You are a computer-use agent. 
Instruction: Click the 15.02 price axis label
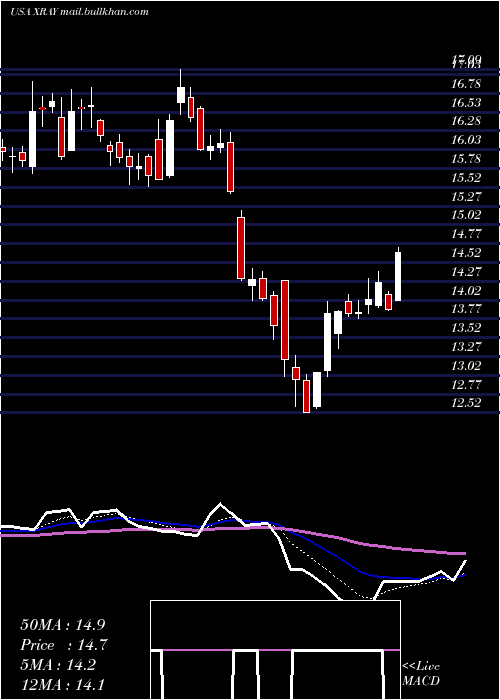click(x=466, y=215)
